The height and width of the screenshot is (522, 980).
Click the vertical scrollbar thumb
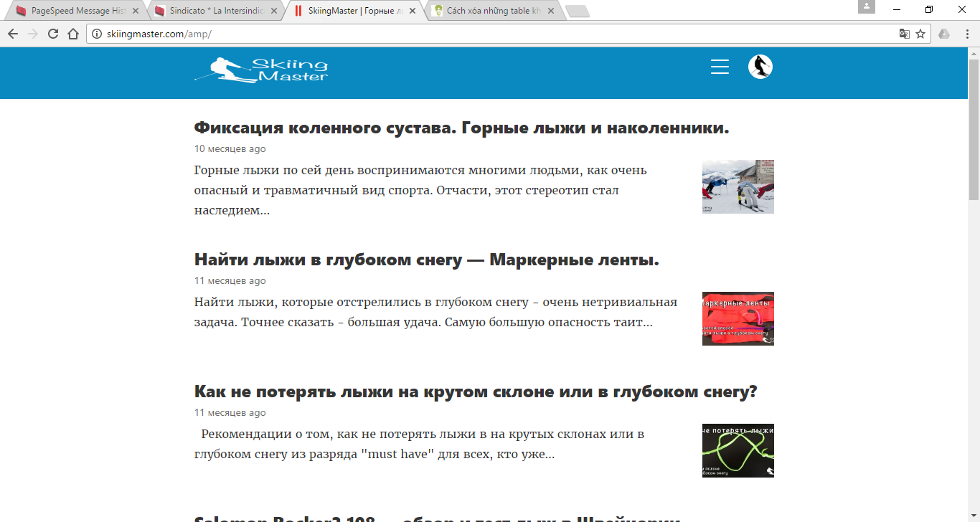(974, 130)
